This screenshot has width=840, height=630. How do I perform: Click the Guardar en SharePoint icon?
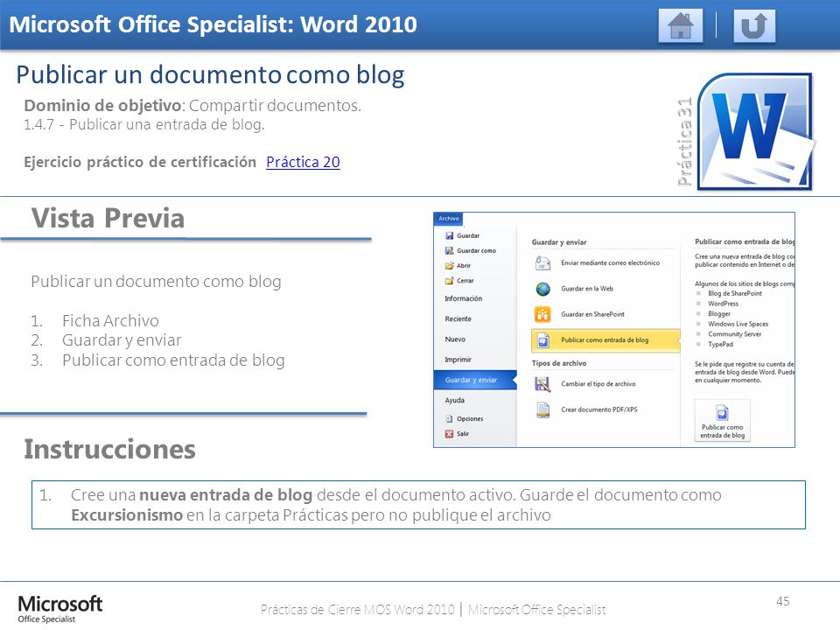[x=542, y=314]
